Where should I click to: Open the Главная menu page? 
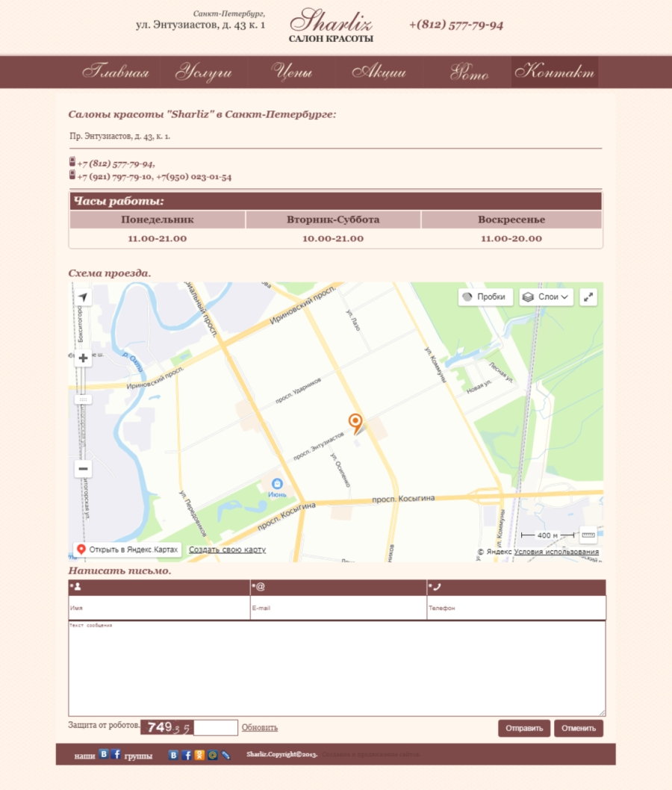click(115, 72)
